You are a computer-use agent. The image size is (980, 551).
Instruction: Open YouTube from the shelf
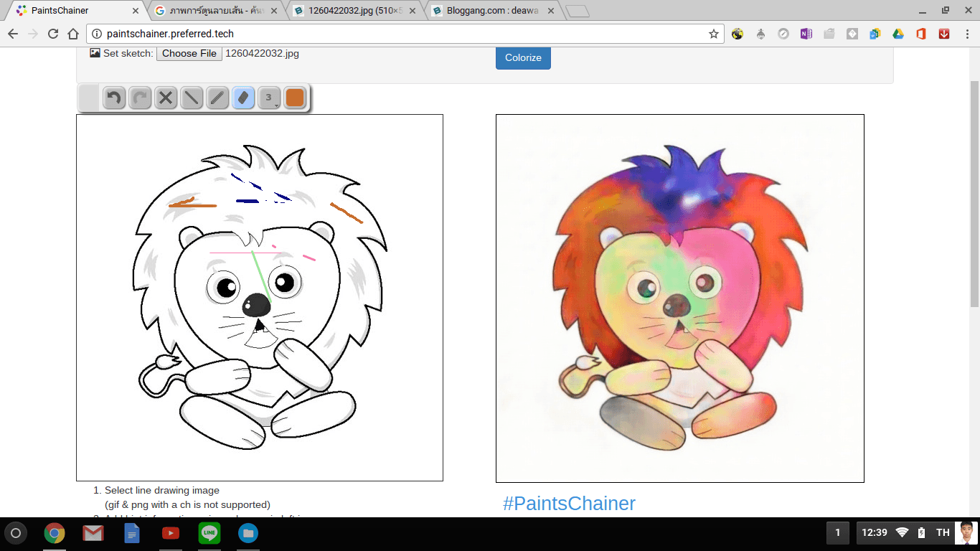pos(171,533)
